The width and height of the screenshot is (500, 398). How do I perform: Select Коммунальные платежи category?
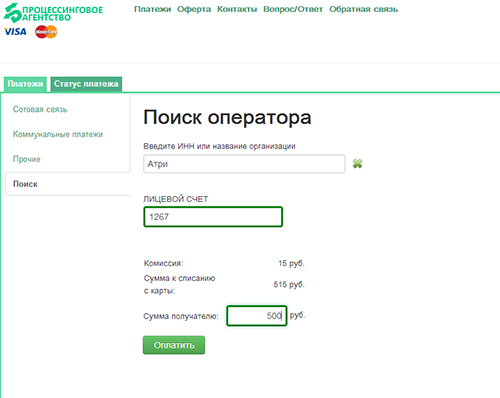coord(58,134)
